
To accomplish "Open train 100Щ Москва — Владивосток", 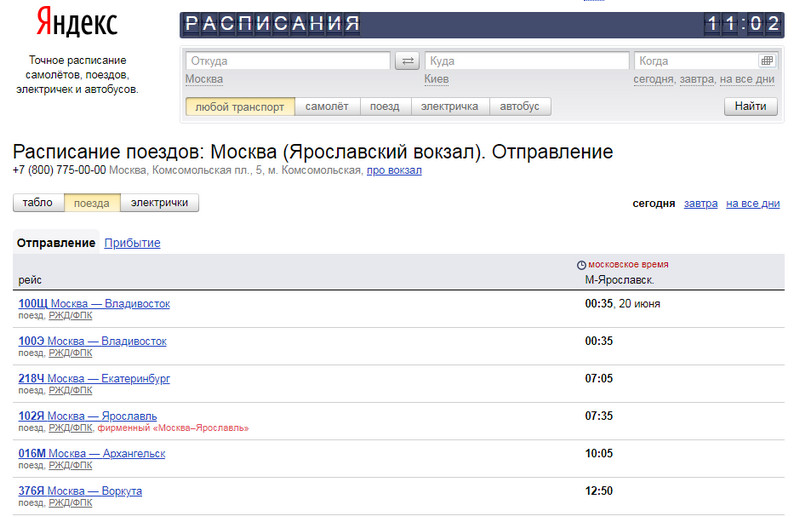I will pos(94,304).
